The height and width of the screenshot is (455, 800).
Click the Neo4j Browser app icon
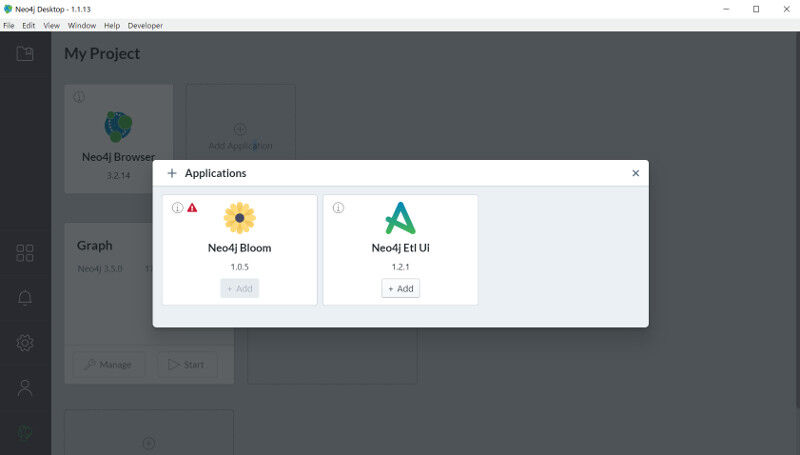tap(118, 127)
